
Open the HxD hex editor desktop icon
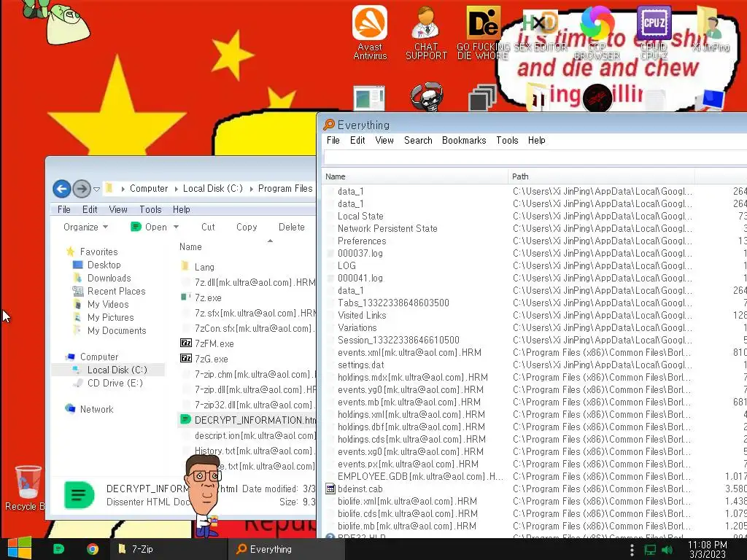(x=541, y=31)
